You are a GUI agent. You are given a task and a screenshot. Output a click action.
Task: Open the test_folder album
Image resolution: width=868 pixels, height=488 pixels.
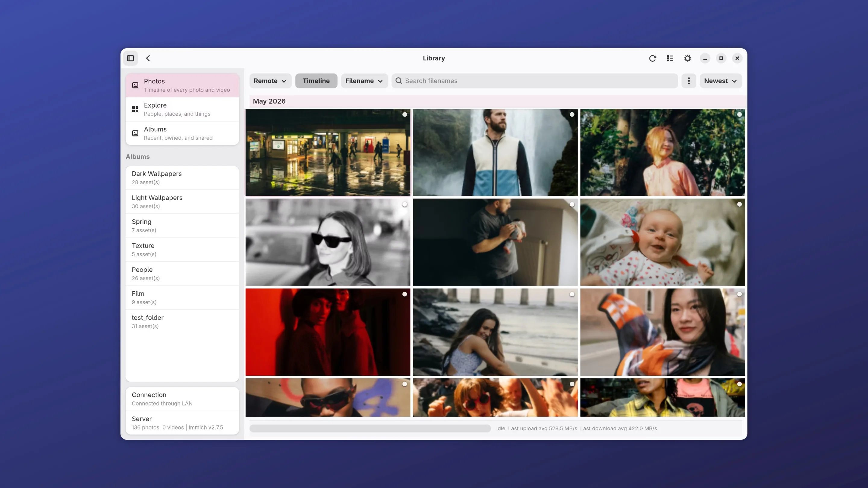(182, 322)
